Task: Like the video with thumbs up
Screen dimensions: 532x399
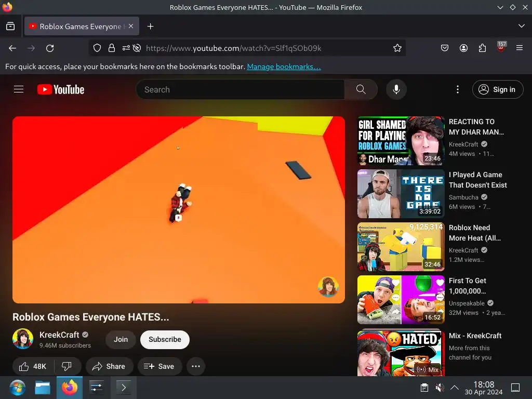Action: click(33, 366)
